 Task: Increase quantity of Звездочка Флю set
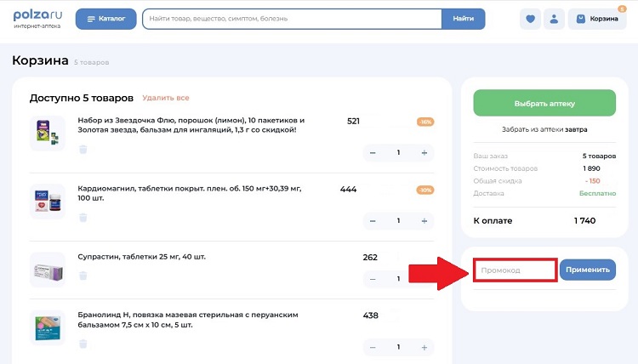click(424, 153)
